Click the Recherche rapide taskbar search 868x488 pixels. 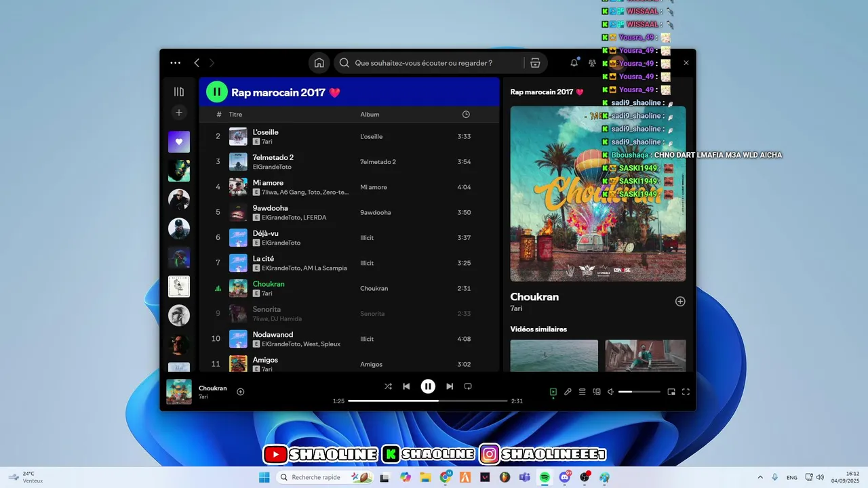[325, 477]
